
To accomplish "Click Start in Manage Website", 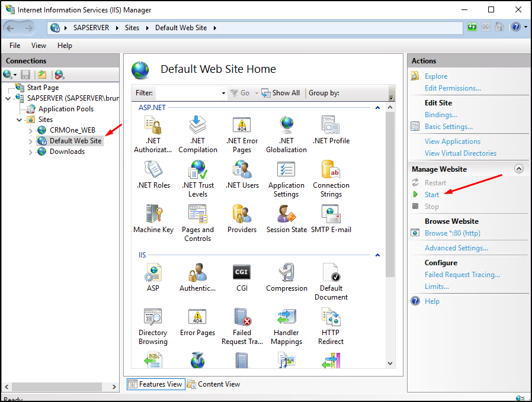I will click(432, 195).
